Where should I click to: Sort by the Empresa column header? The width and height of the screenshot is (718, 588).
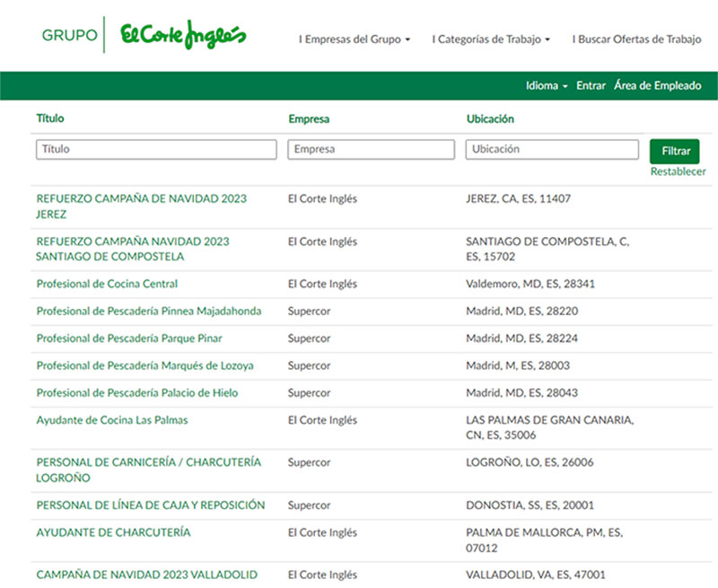[x=308, y=118]
